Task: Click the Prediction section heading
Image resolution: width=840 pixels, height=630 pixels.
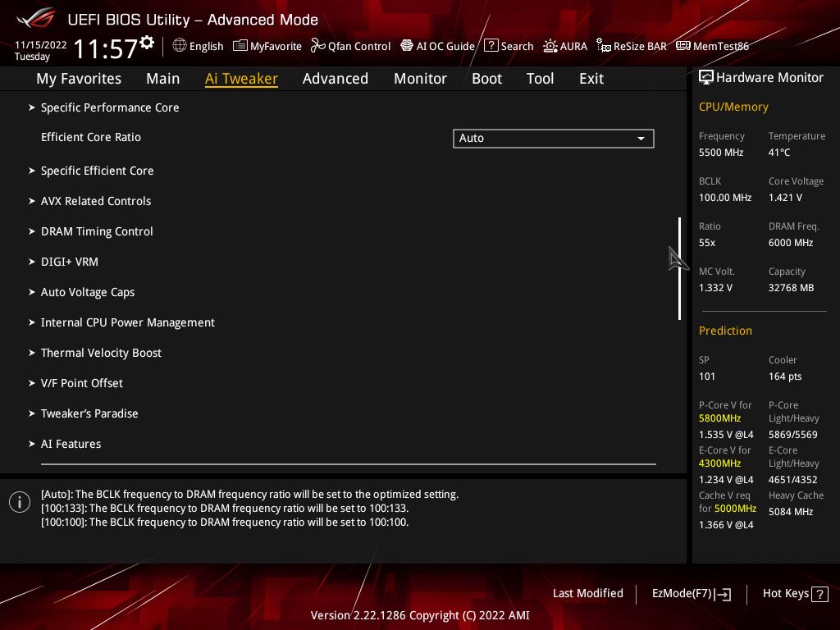Action: coord(725,331)
